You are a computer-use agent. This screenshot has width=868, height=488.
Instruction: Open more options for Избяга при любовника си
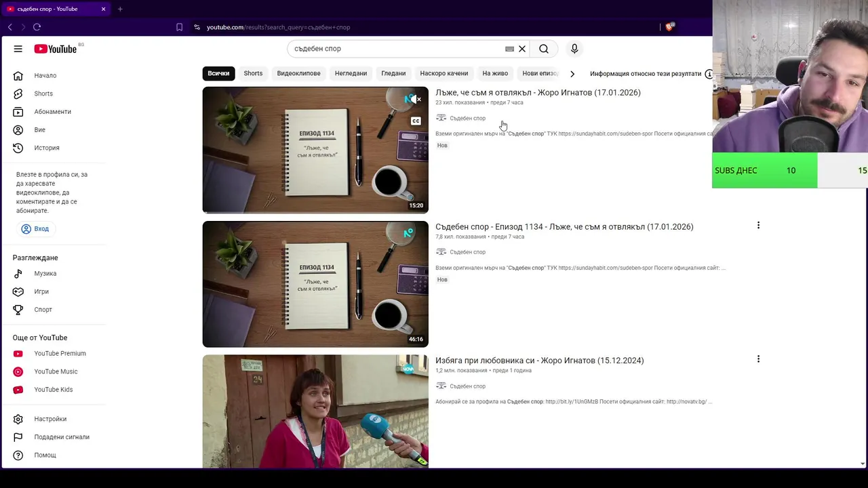tap(758, 359)
